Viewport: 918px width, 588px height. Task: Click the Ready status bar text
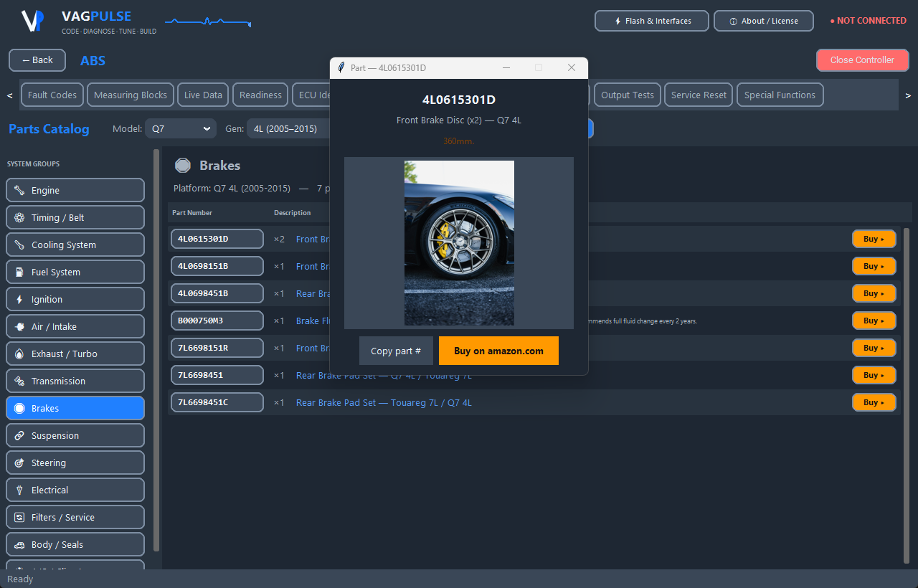click(x=20, y=579)
